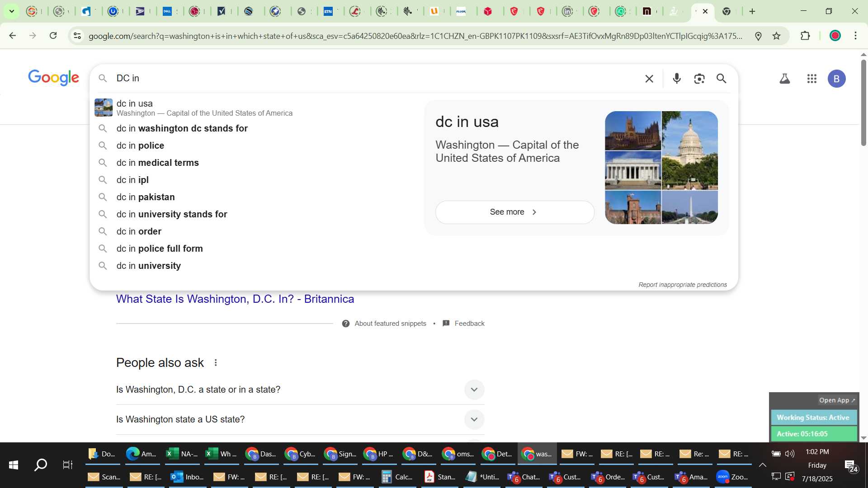The image size is (868, 488).
Task: Select suggestion 'dc in pakistan'
Action: (258, 197)
